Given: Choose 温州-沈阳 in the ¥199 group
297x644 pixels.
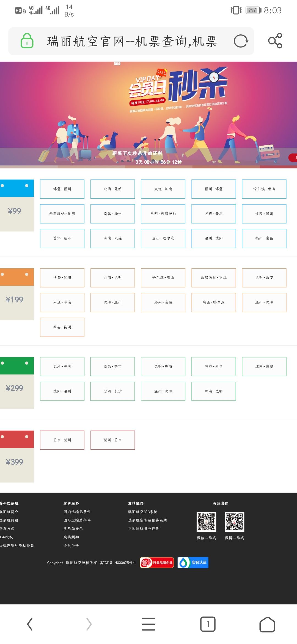Looking at the screenshot, I should 264,302.
